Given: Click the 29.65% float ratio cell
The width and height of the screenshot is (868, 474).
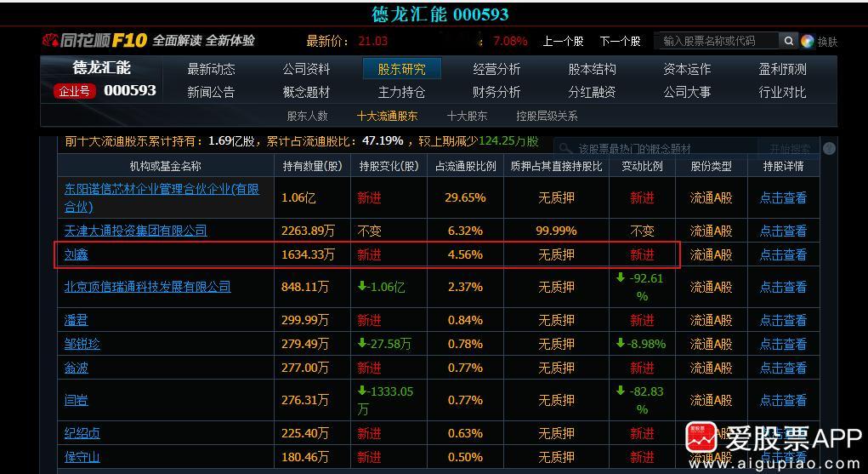Looking at the screenshot, I should [465, 198].
